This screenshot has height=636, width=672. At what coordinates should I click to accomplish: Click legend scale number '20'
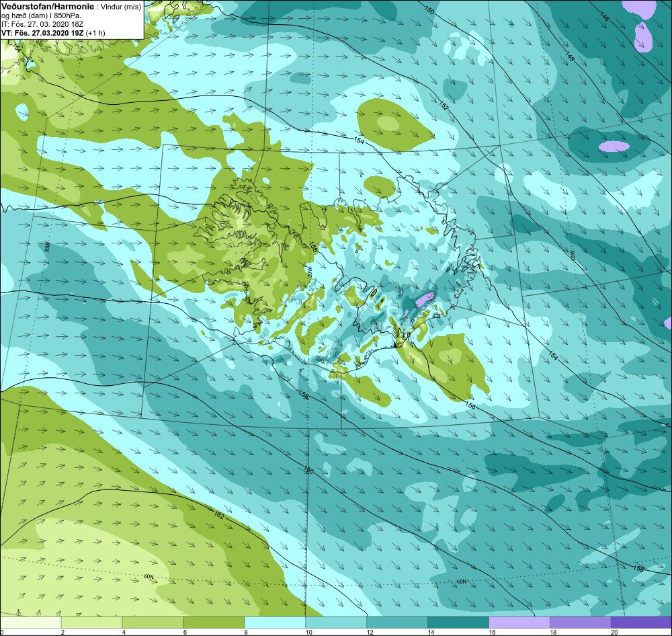(614, 632)
